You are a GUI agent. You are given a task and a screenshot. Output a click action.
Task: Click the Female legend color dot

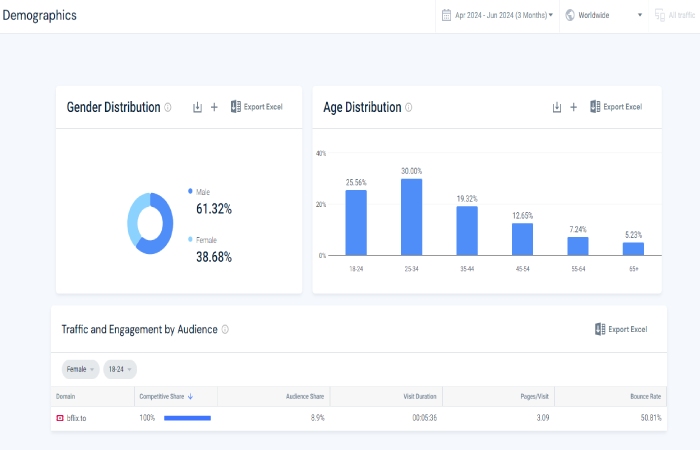tap(190, 239)
